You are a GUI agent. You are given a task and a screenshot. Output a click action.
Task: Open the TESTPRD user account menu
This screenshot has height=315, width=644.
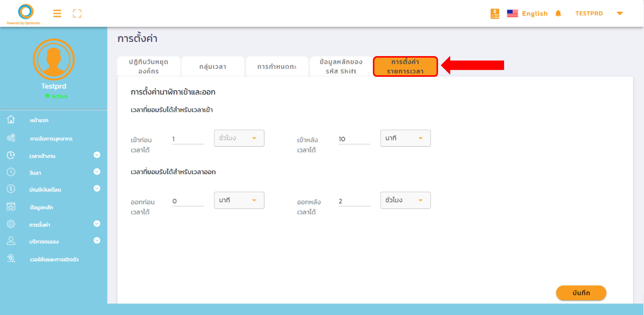(619, 13)
